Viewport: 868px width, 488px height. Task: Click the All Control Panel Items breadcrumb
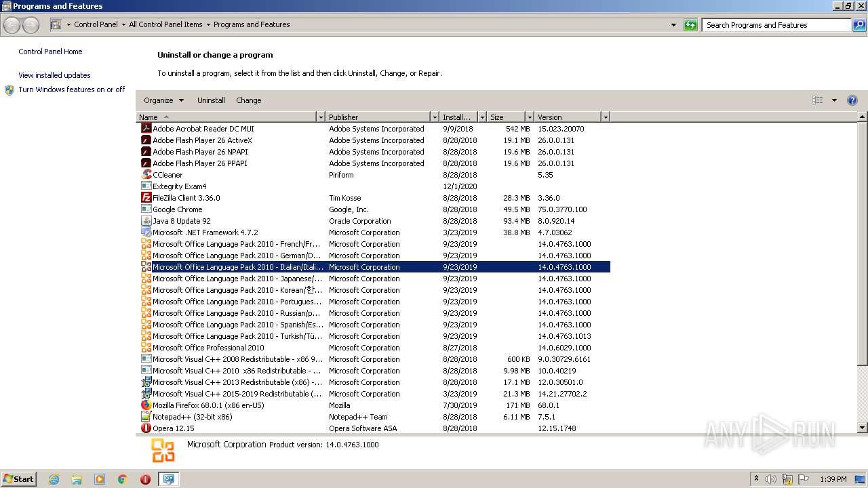(x=165, y=24)
